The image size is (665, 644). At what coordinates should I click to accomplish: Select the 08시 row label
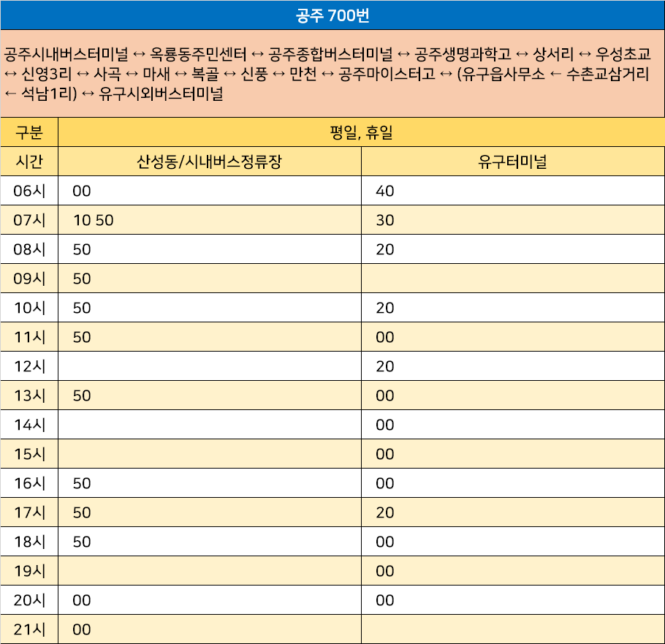29,249
